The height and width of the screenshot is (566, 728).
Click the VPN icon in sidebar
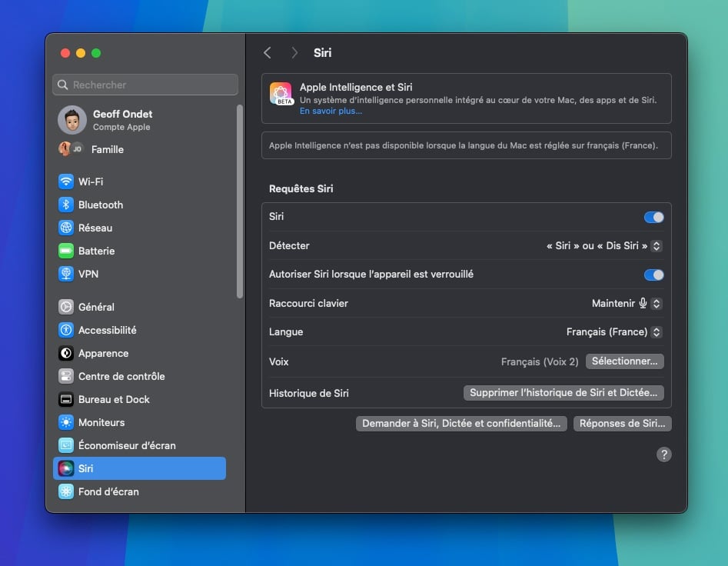point(66,275)
